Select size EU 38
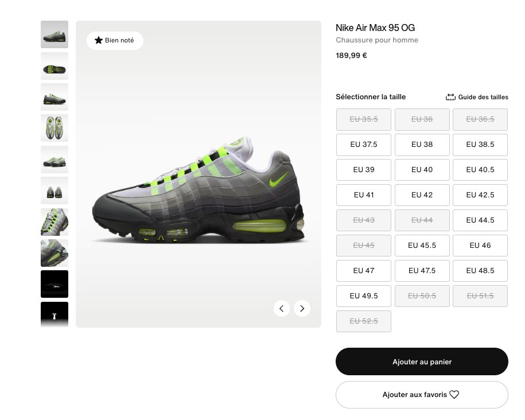525x420 pixels. point(422,145)
